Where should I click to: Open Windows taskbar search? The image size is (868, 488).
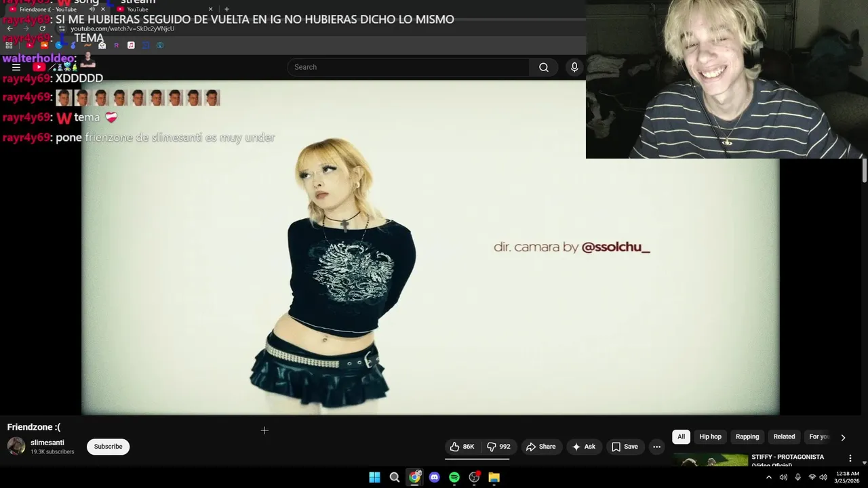394,477
